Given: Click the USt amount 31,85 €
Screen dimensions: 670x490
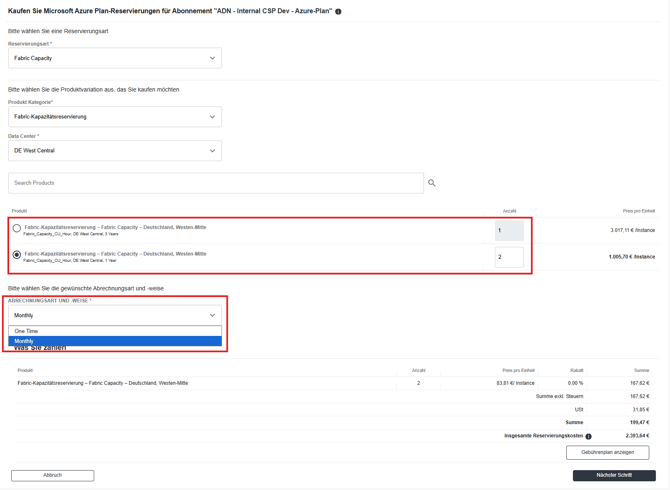Looking at the screenshot, I should coord(641,410).
